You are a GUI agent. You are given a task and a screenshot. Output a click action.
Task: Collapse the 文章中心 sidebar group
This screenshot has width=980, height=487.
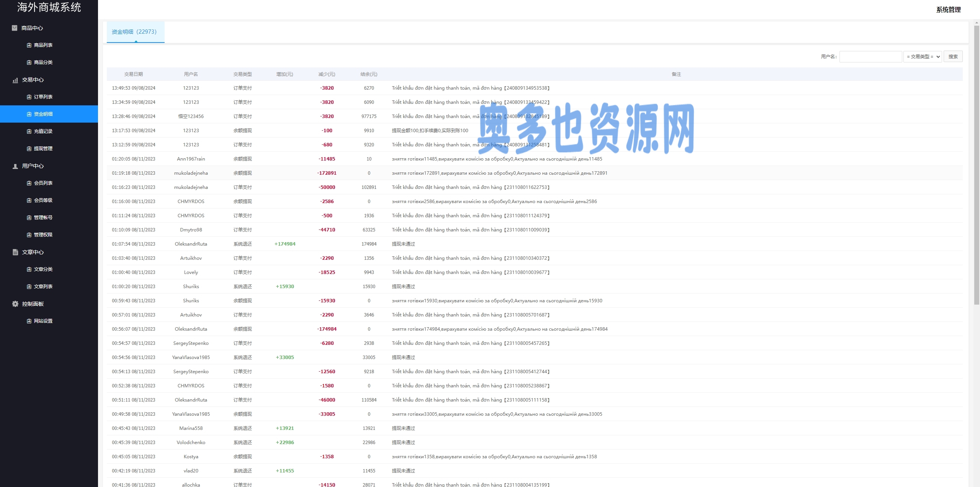[x=33, y=252]
